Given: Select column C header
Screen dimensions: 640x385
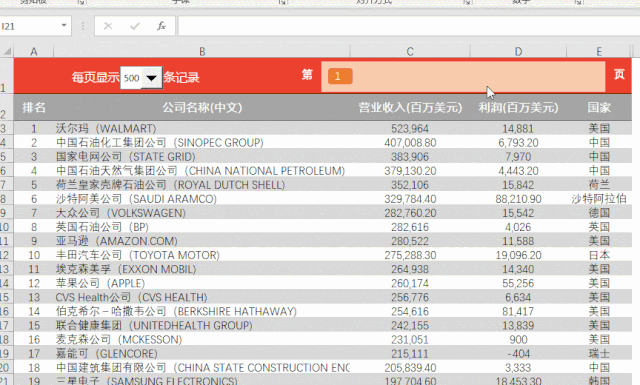Looking at the screenshot, I should (410, 51).
